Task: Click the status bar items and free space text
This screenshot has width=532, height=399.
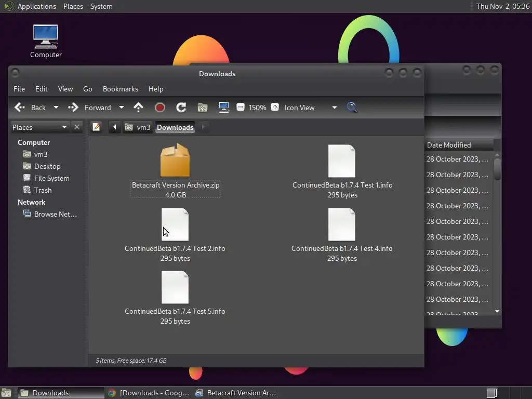Action: [131, 361]
